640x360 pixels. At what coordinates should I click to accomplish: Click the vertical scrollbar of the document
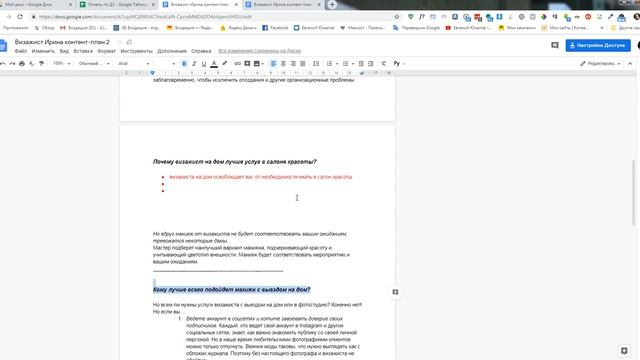click(633, 192)
